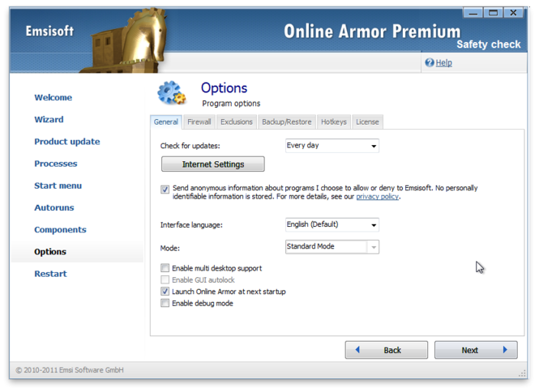
Task: Open the Help link
Action: pos(444,62)
